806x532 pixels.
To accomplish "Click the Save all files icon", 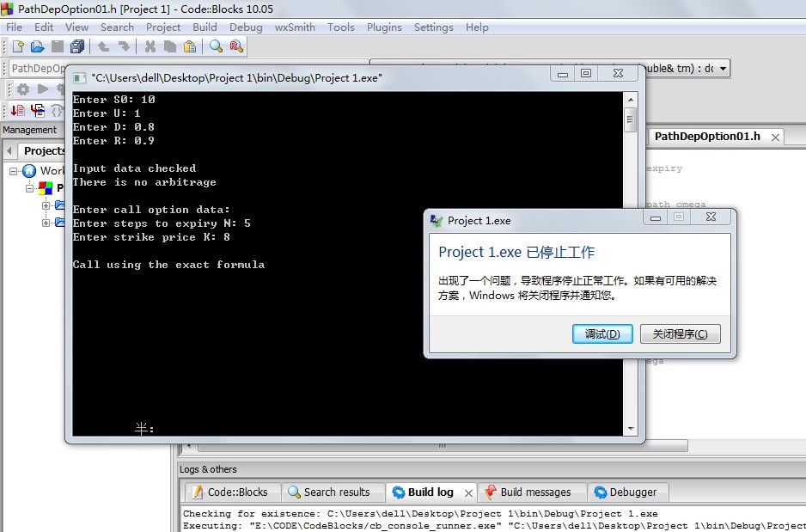I will point(77,46).
